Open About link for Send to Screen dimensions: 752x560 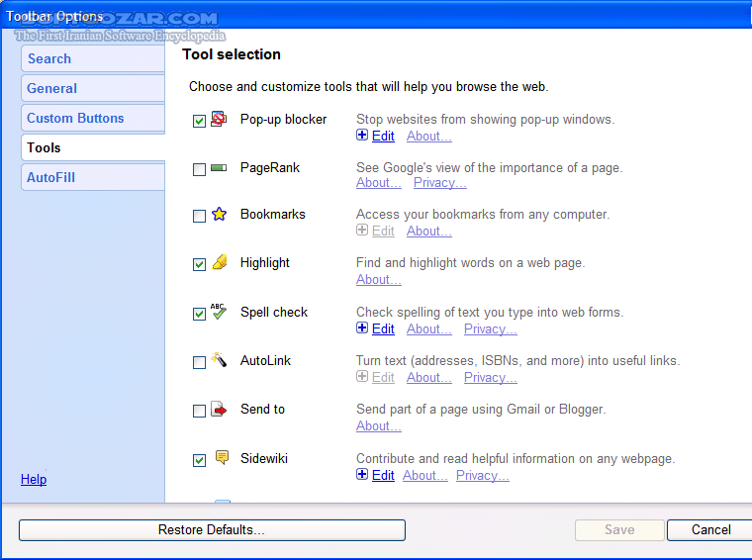point(379,425)
